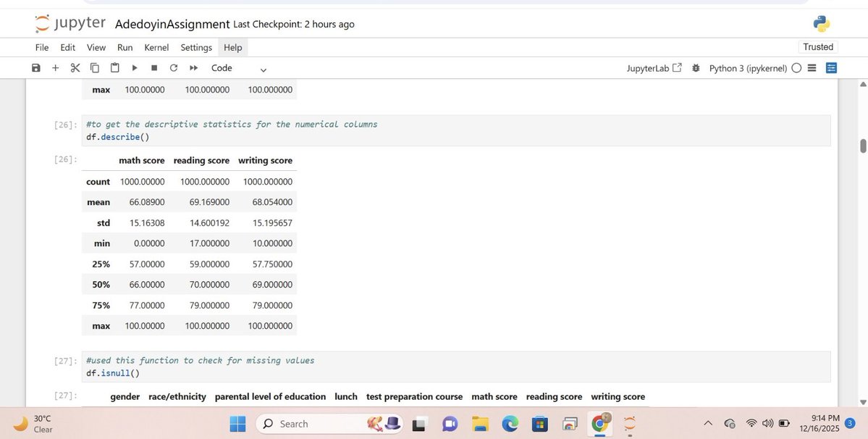The height and width of the screenshot is (439, 868).
Task: Click the mean math score value 66.08900
Action: 147,202
